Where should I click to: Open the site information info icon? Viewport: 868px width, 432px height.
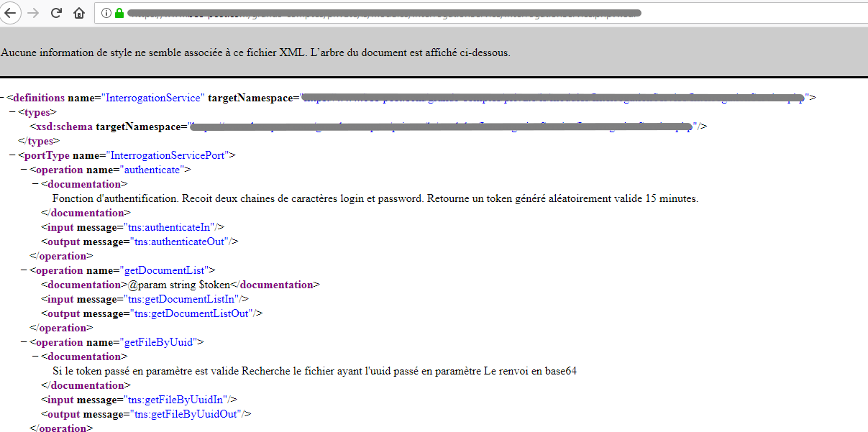coord(105,12)
